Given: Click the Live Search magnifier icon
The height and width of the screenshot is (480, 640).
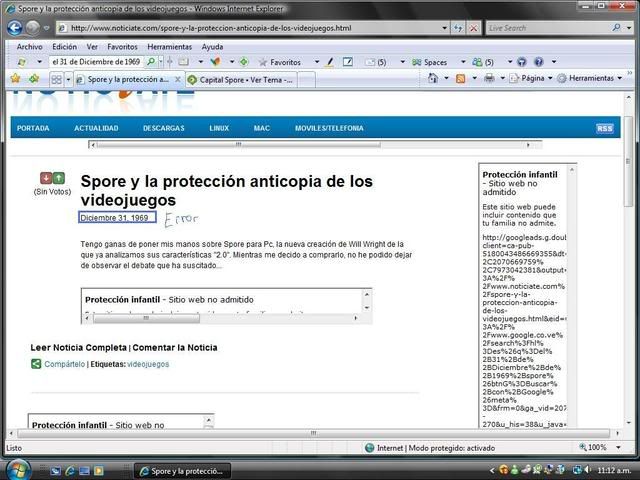Looking at the screenshot, I should point(616,28).
